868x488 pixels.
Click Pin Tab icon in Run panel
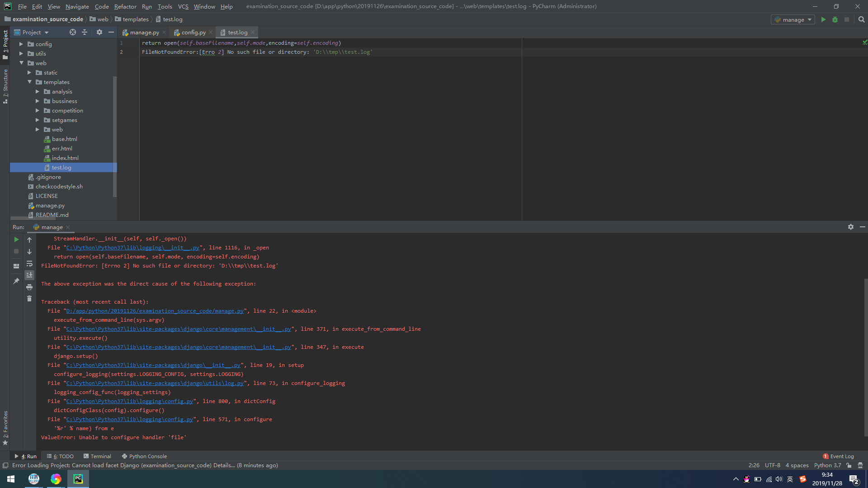pyautogui.click(x=16, y=281)
